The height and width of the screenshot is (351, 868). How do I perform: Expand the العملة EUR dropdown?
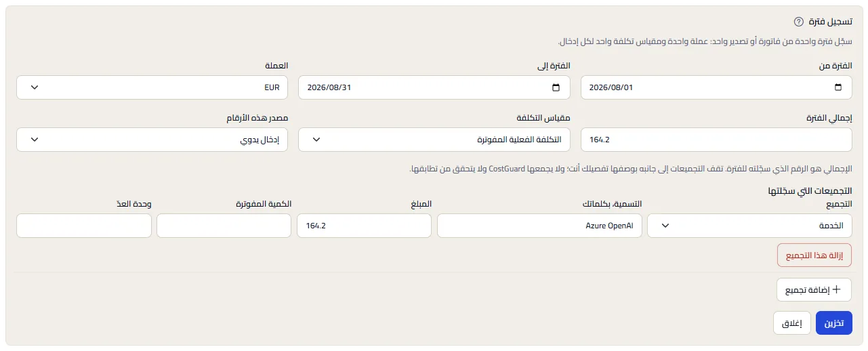coord(152,87)
